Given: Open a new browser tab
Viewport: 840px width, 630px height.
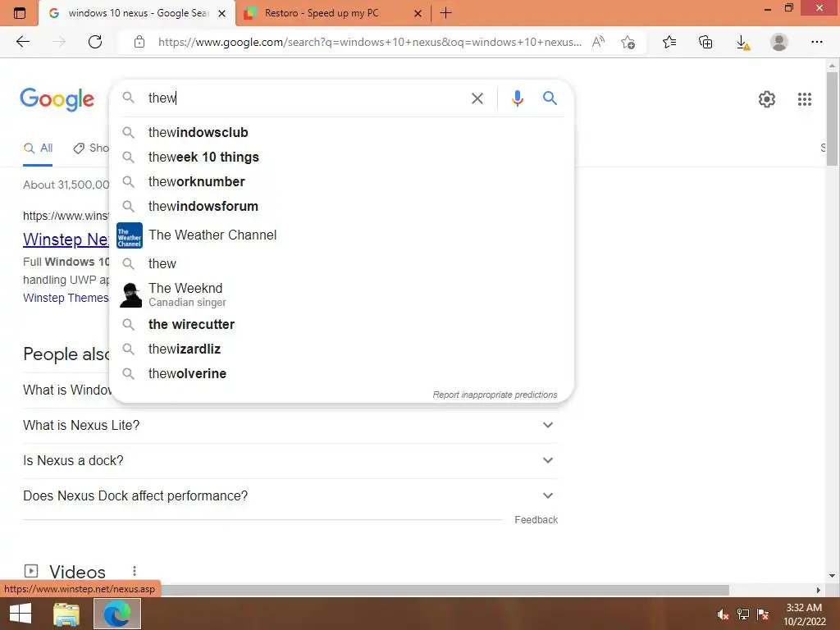Looking at the screenshot, I should coord(445,13).
